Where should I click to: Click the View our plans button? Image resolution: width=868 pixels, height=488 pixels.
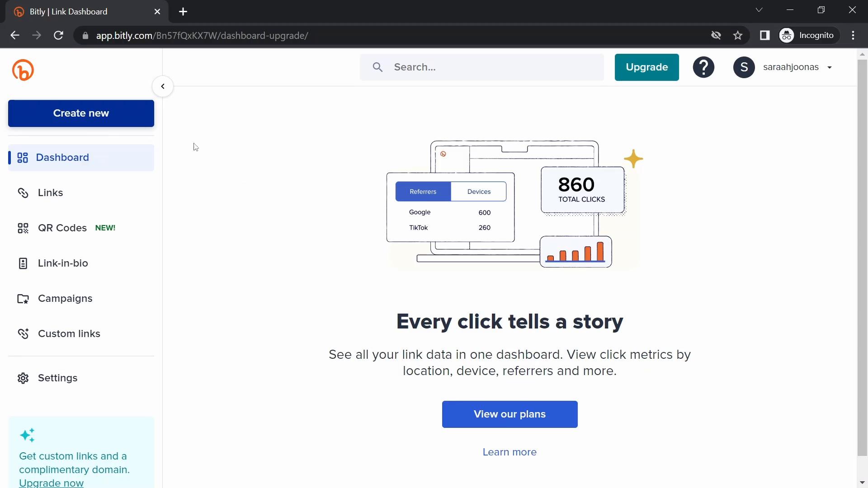point(509,414)
